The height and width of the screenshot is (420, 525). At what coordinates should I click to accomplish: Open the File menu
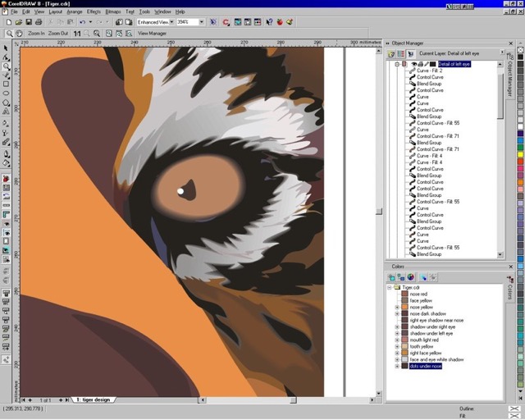click(x=14, y=11)
